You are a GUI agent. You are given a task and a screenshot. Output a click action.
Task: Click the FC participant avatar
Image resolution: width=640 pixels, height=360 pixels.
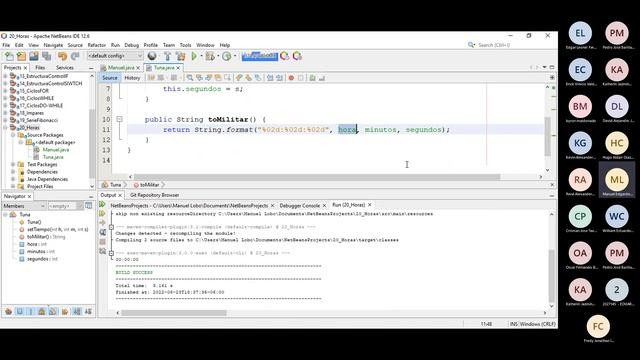tap(598, 326)
